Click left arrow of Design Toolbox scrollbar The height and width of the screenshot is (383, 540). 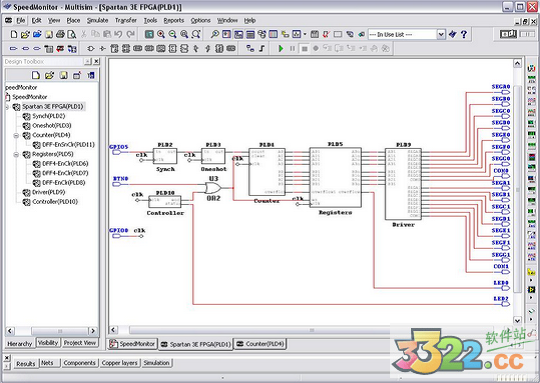(10, 331)
